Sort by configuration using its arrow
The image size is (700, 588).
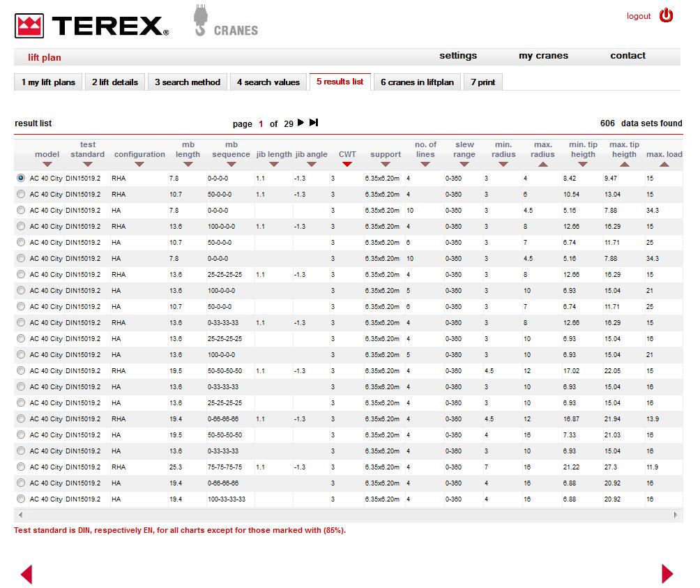pos(139,165)
